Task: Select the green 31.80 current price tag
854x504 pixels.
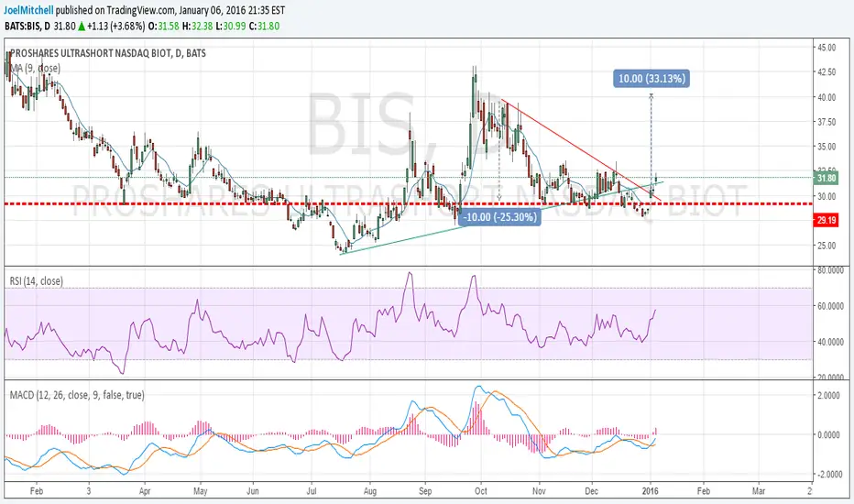Action: point(826,178)
